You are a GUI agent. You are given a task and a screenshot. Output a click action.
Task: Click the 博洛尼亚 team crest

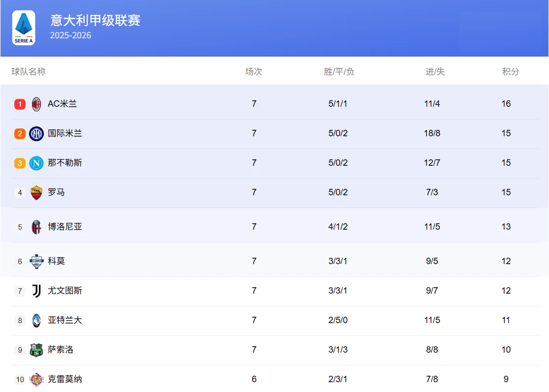pos(36,227)
